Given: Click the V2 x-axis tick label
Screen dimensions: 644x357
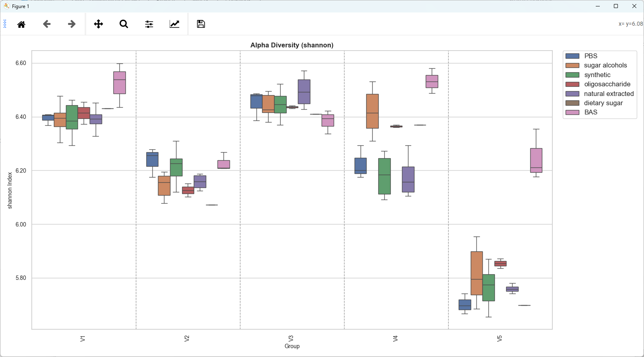Looking at the screenshot, I should click(187, 339).
